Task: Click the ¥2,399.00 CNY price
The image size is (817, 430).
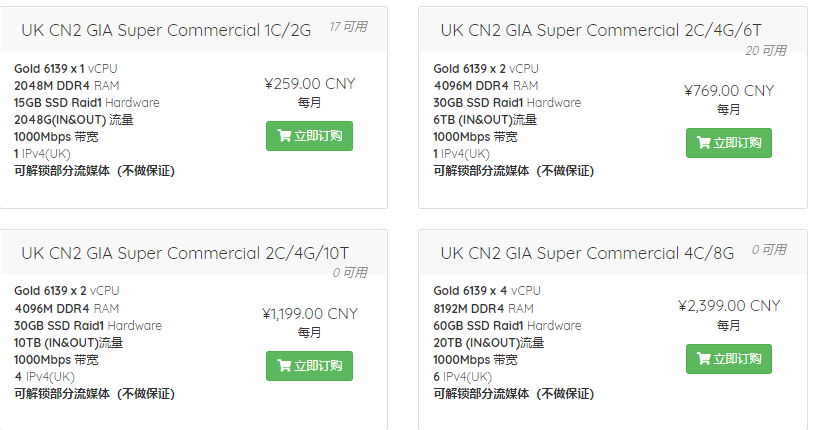Action: point(729,306)
